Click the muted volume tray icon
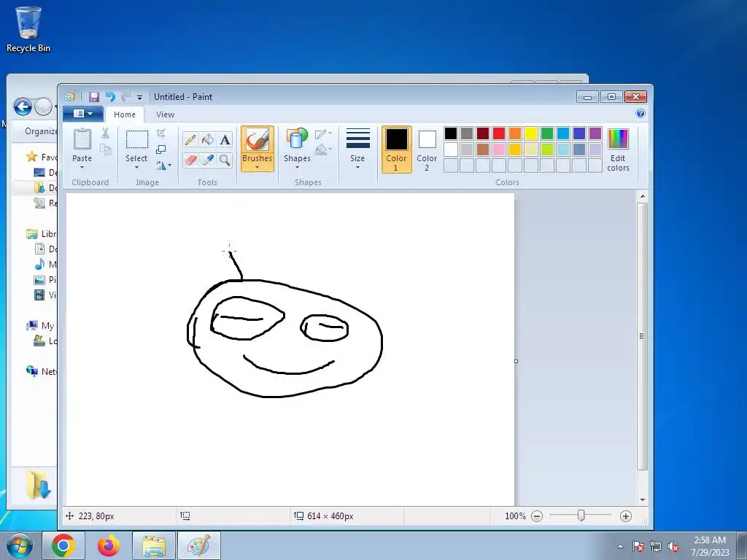Image resolution: width=747 pixels, height=560 pixels. point(673,547)
